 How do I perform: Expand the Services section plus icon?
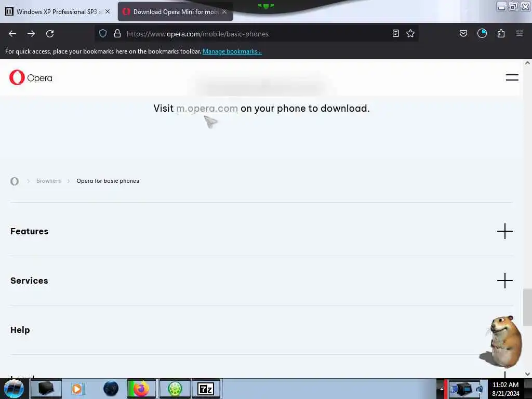(x=505, y=281)
